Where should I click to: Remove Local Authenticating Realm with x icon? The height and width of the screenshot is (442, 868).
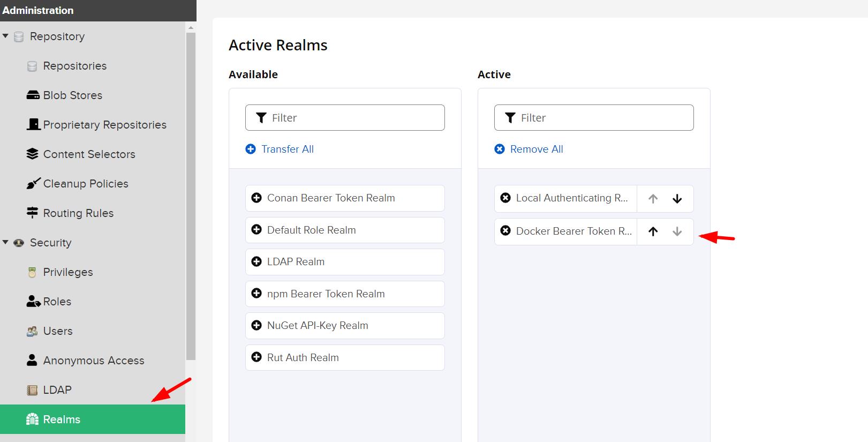505,198
